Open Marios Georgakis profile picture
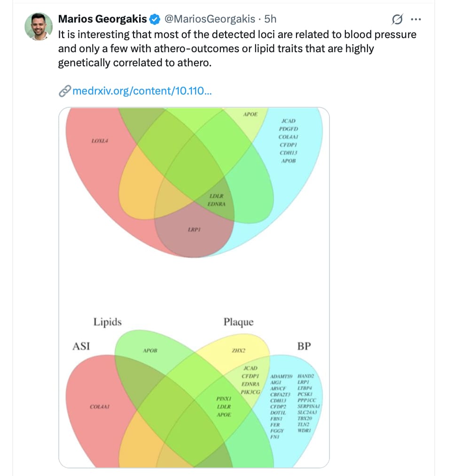Screen dimensions: 454x476 pyautogui.click(x=39, y=26)
